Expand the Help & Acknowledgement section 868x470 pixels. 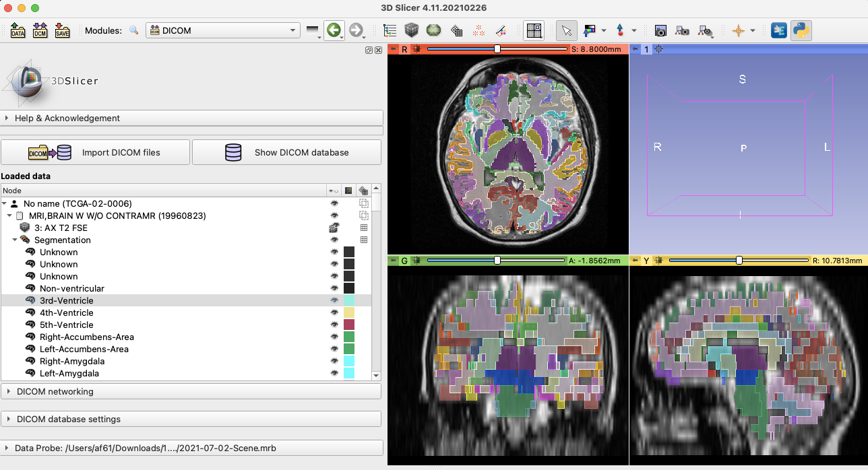click(192, 118)
